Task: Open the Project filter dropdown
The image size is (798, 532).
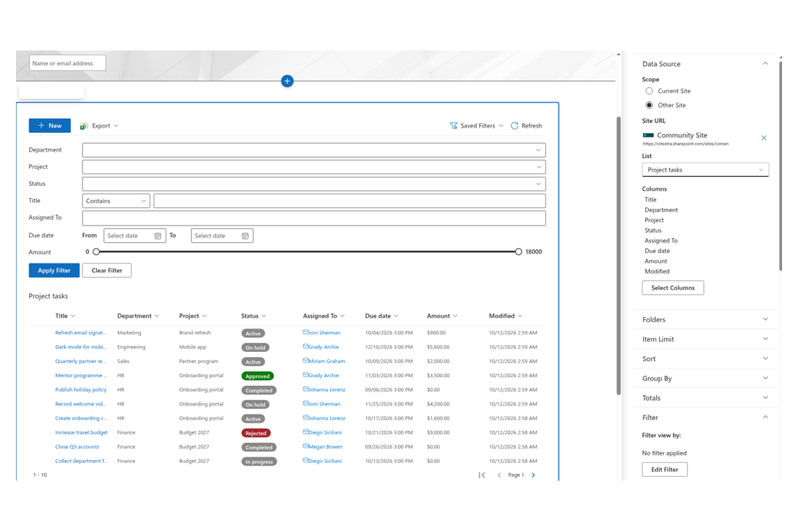Action: [x=314, y=167]
